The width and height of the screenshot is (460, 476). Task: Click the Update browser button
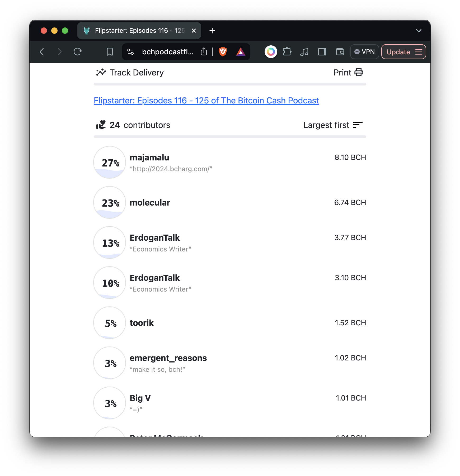coord(403,52)
